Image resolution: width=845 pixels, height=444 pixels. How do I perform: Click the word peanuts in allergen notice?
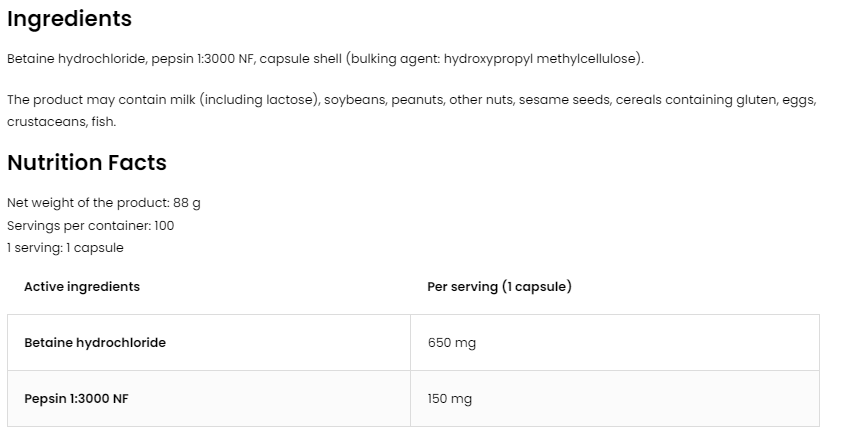(417, 100)
